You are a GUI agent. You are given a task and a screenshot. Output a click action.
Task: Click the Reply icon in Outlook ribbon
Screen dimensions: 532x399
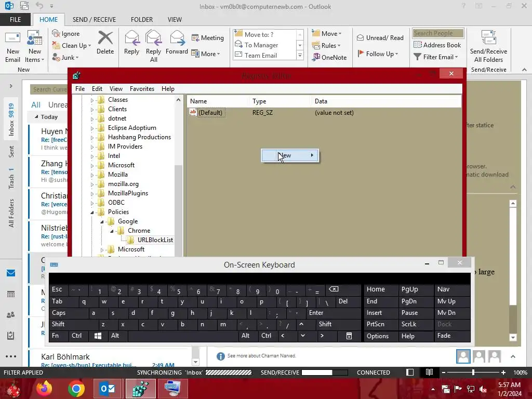tap(131, 43)
